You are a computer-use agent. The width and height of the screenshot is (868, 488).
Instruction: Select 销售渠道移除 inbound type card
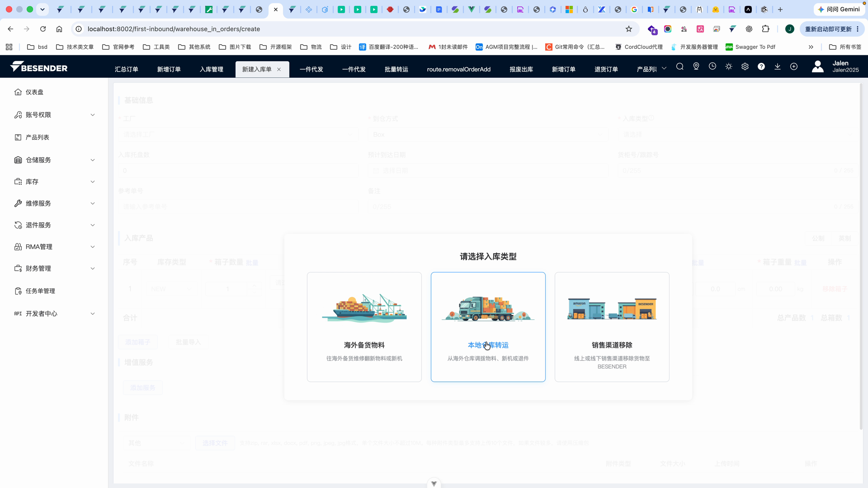click(x=612, y=327)
